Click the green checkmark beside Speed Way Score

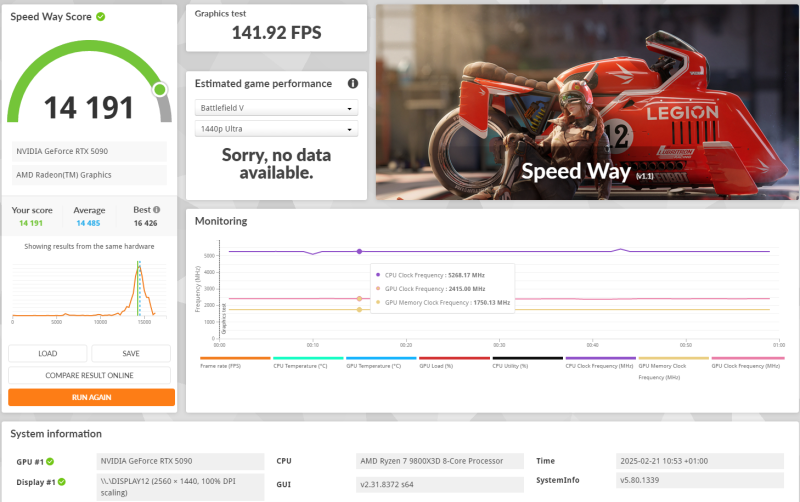[101, 17]
